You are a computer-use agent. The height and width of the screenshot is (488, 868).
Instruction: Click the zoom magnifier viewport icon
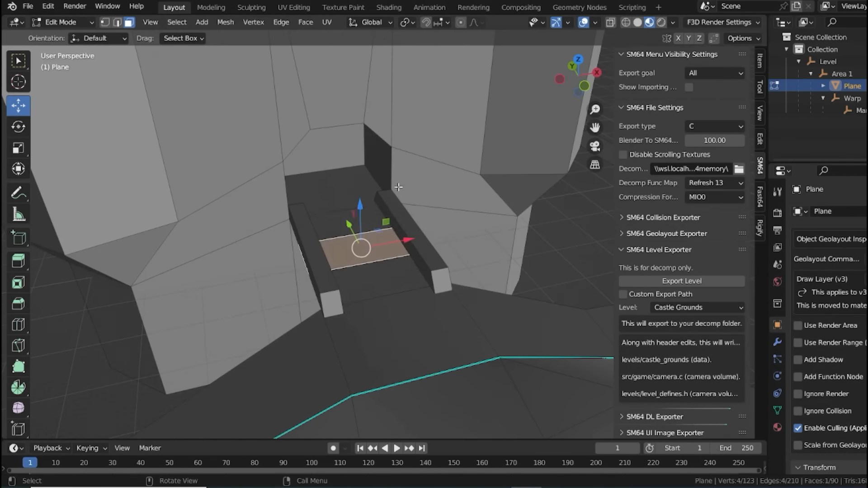tap(595, 109)
